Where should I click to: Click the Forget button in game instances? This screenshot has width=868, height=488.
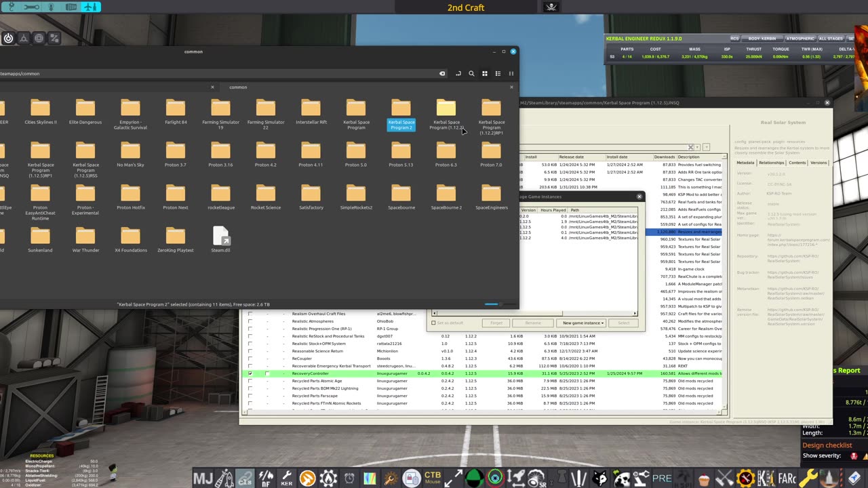(496, 323)
